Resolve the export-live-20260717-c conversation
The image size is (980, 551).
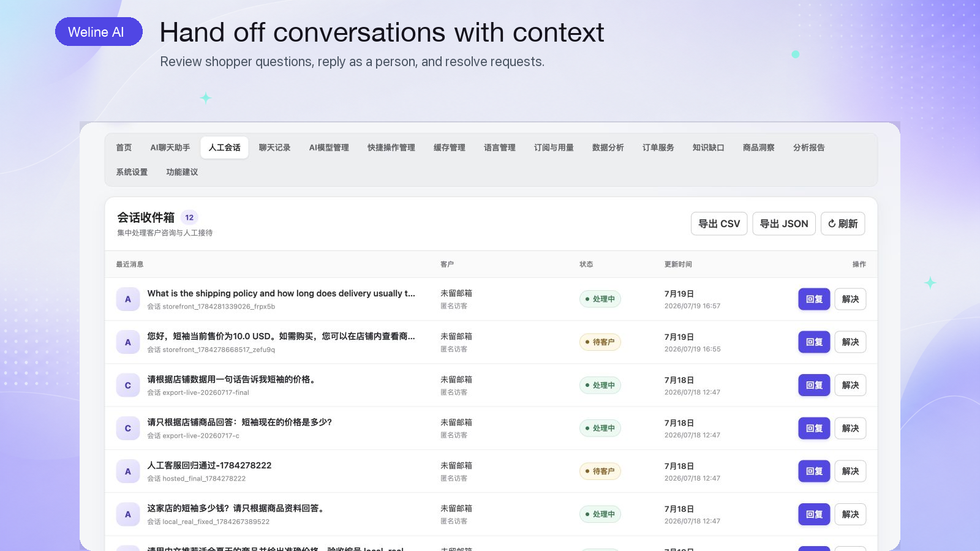(x=850, y=429)
